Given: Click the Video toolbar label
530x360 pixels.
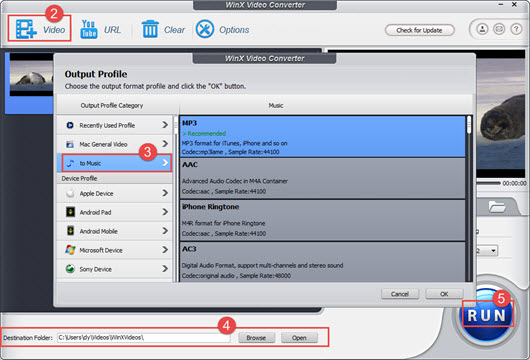Looking at the screenshot, I should point(54,30).
